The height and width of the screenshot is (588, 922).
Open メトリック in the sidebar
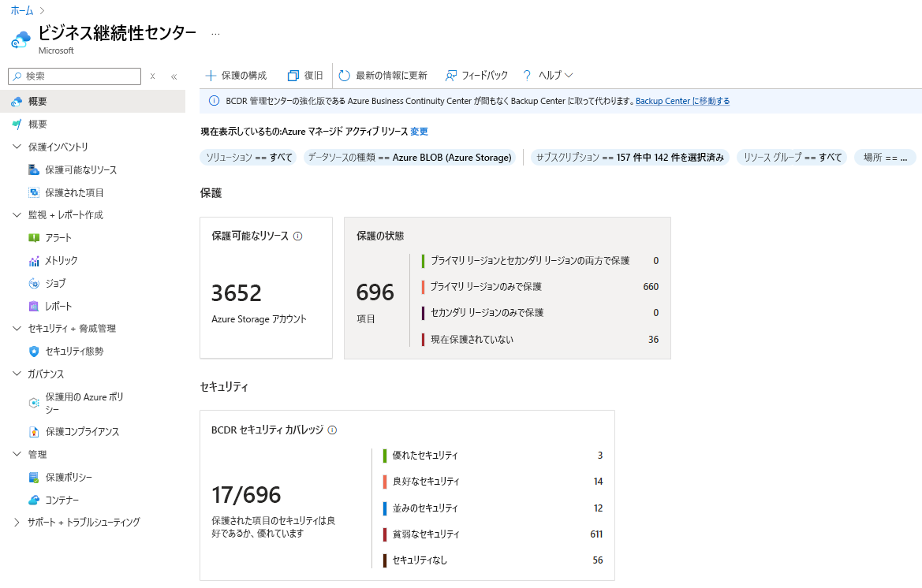pyautogui.click(x=62, y=261)
